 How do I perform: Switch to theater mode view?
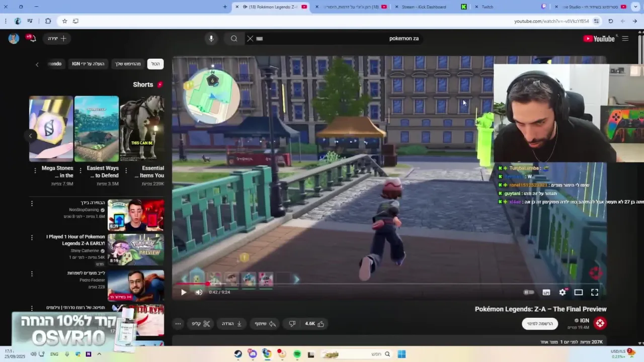click(579, 292)
